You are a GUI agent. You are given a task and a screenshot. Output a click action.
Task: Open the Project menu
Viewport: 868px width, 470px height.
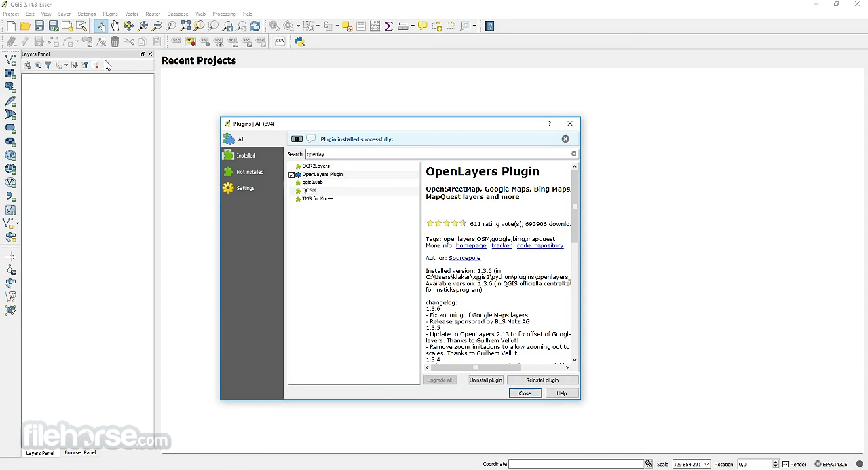pyautogui.click(x=11, y=14)
